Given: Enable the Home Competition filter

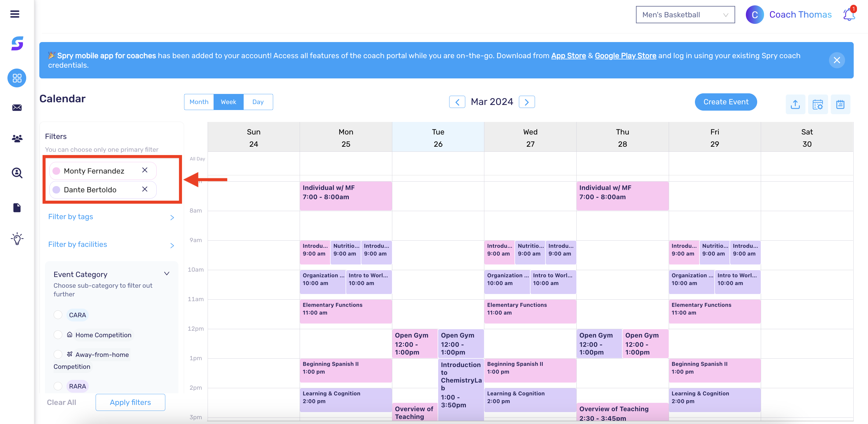Looking at the screenshot, I should (58, 335).
